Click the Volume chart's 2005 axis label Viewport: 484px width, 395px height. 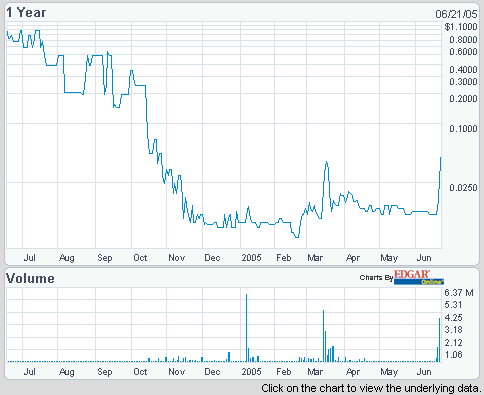(251, 371)
